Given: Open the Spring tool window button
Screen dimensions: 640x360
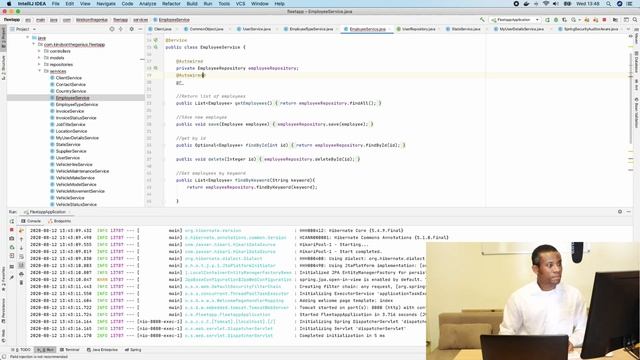Looking at the screenshot, I should click(x=133, y=350).
